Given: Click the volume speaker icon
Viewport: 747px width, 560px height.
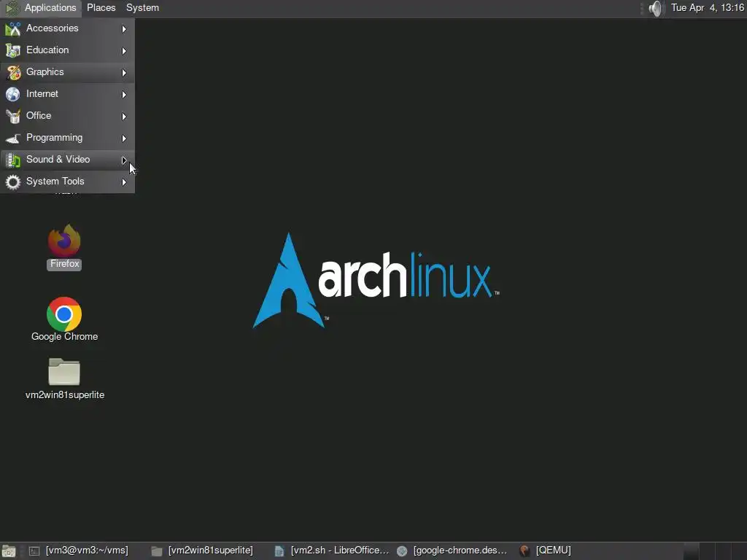Looking at the screenshot, I should click(656, 8).
